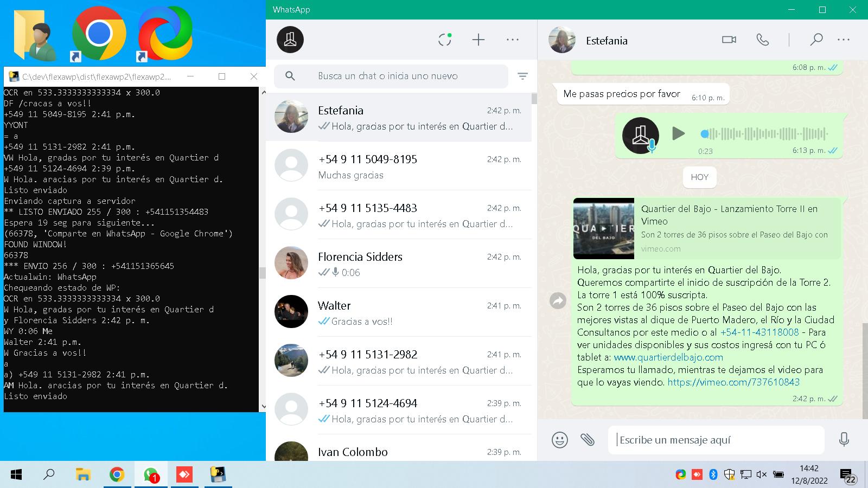The height and width of the screenshot is (488, 868).
Task: Open the www.quartierdelbajo.com link
Action: tap(668, 357)
